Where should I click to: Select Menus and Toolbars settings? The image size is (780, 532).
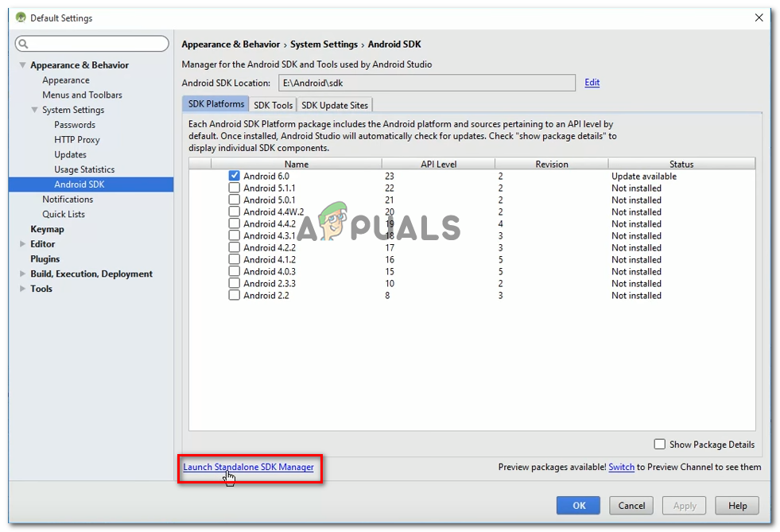[82, 95]
